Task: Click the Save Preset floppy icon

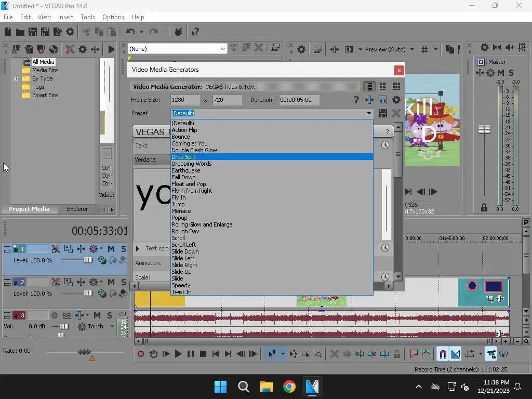Action: point(383,113)
